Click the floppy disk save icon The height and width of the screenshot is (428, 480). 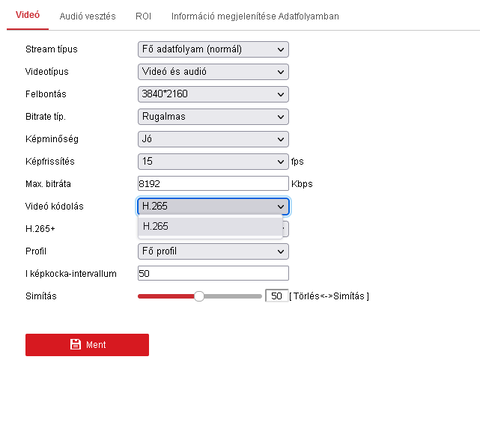[x=75, y=344]
